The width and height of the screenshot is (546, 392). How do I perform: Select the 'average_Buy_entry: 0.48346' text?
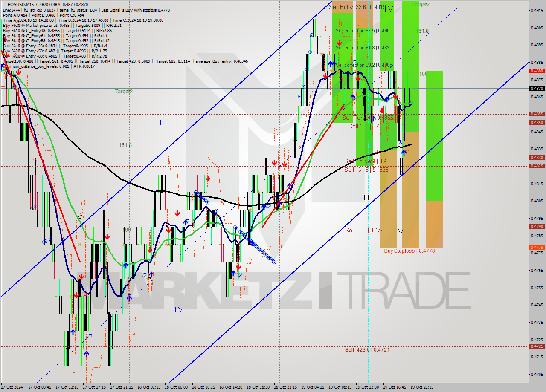(x=222, y=61)
